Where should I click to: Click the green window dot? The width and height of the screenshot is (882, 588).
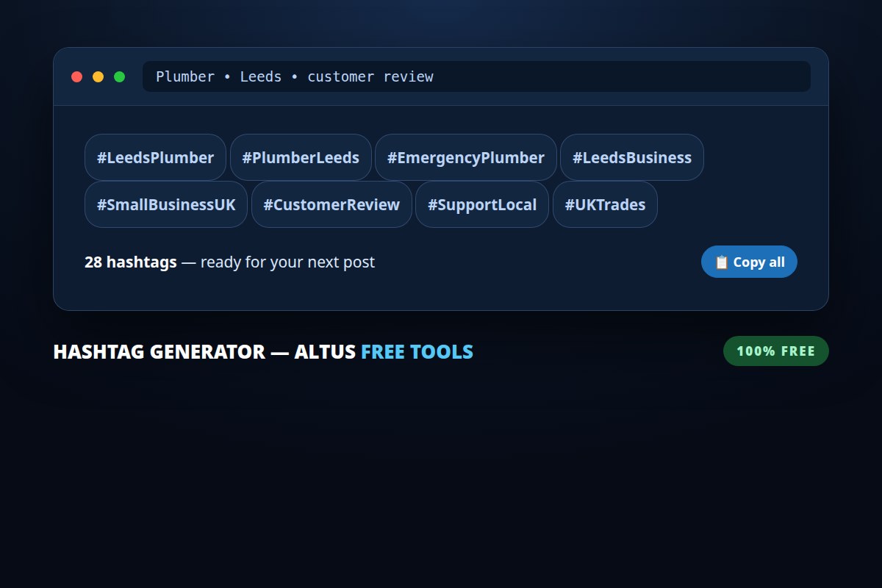pos(119,76)
